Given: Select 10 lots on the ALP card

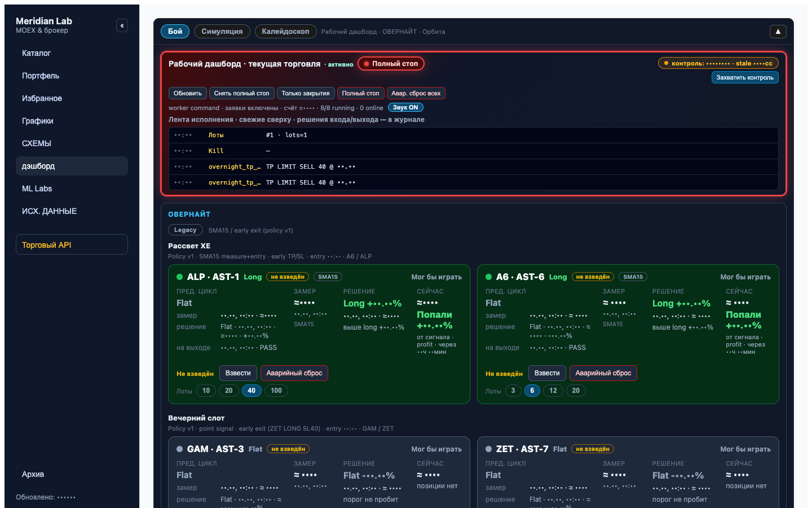Looking at the screenshot, I should [206, 391].
